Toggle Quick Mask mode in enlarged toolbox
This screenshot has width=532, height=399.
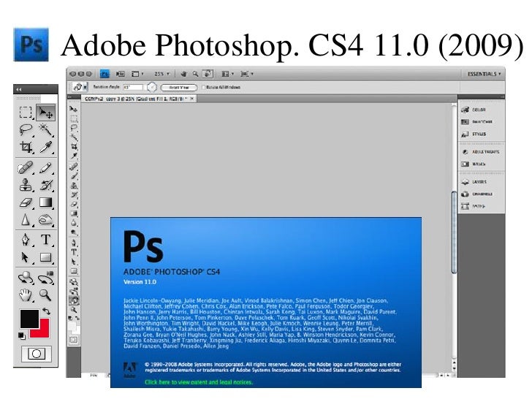click(x=37, y=354)
